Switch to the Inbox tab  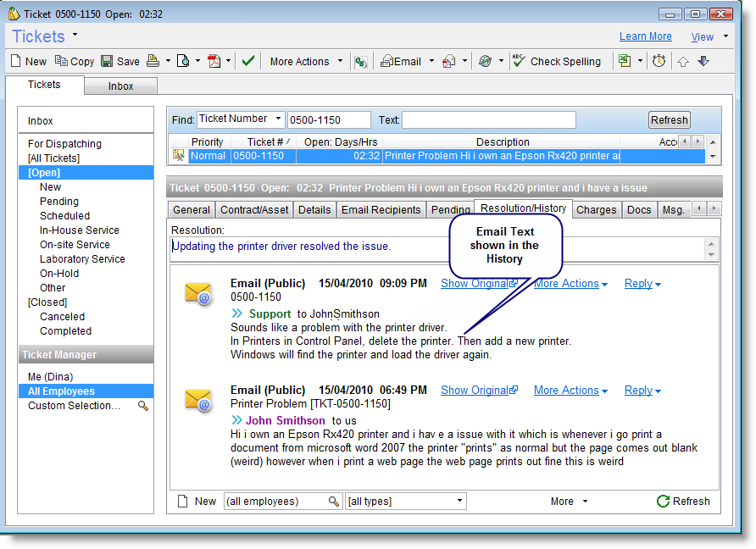120,86
